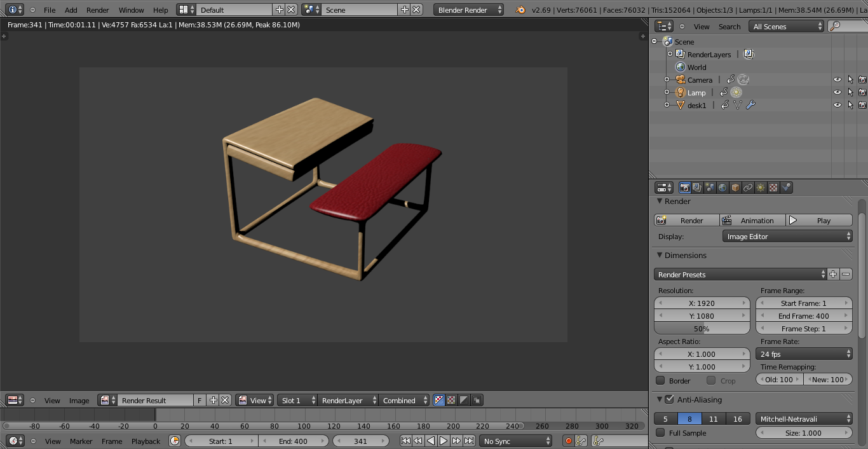
Task: Open the Display Image Editor dropdown
Action: (787, 236)
